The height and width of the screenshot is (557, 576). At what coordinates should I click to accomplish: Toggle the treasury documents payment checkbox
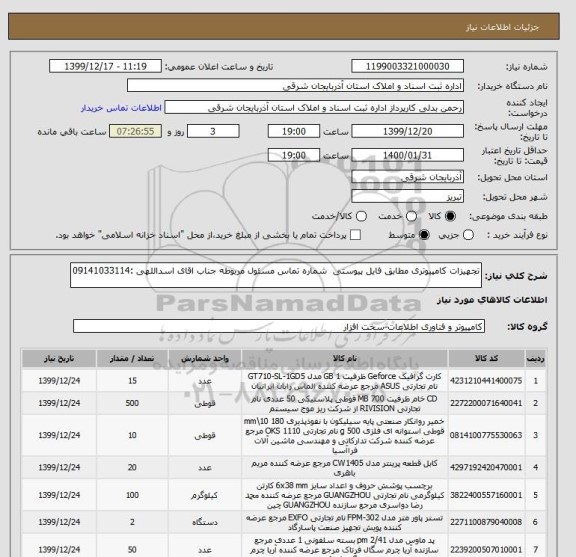click(355, 235)
